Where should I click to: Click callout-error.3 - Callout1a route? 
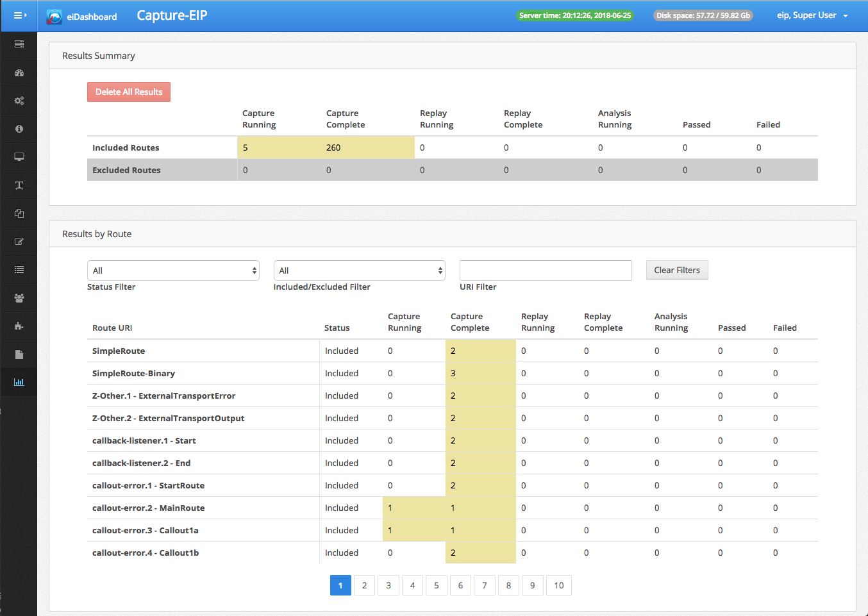click(x=145, y=530)
